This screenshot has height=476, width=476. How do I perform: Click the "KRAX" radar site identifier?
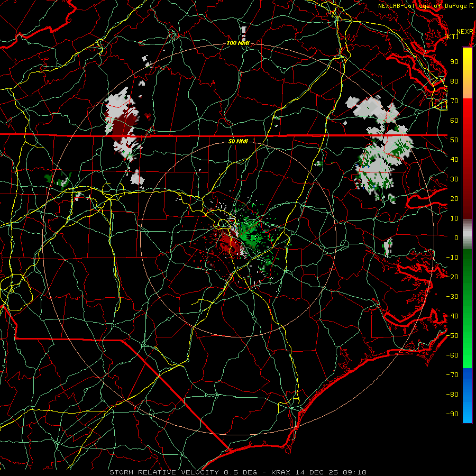(x=281, y=472)
